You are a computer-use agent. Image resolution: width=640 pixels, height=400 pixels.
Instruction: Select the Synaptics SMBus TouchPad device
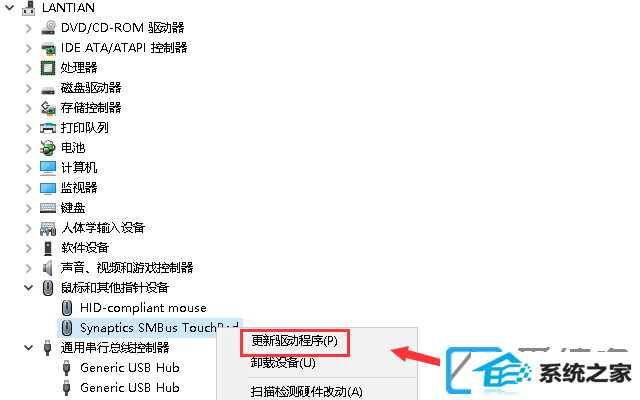point(150,328)
